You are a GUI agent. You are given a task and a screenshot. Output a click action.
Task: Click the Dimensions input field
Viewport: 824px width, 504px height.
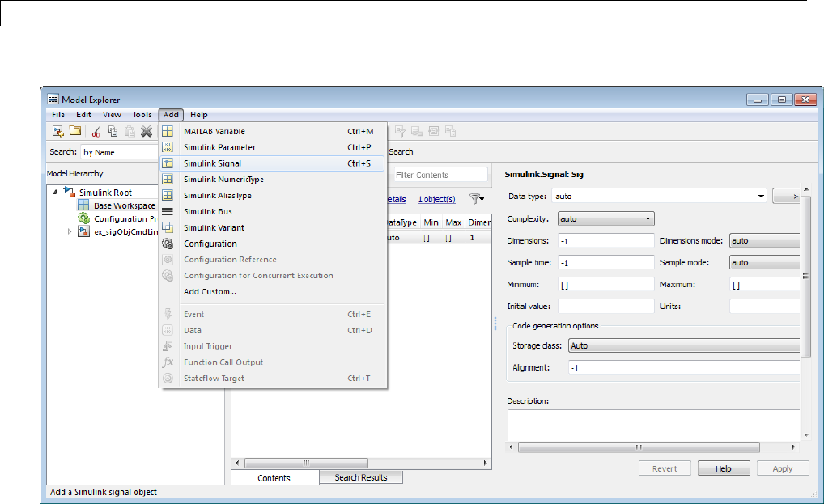(606, 241)
